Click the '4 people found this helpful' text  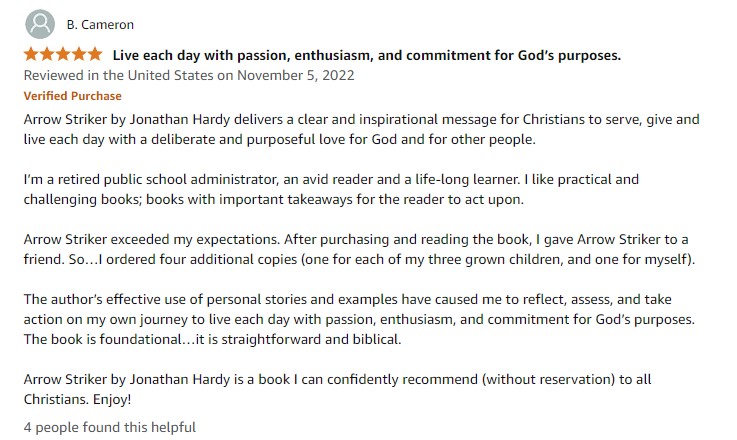click(110, 427)
